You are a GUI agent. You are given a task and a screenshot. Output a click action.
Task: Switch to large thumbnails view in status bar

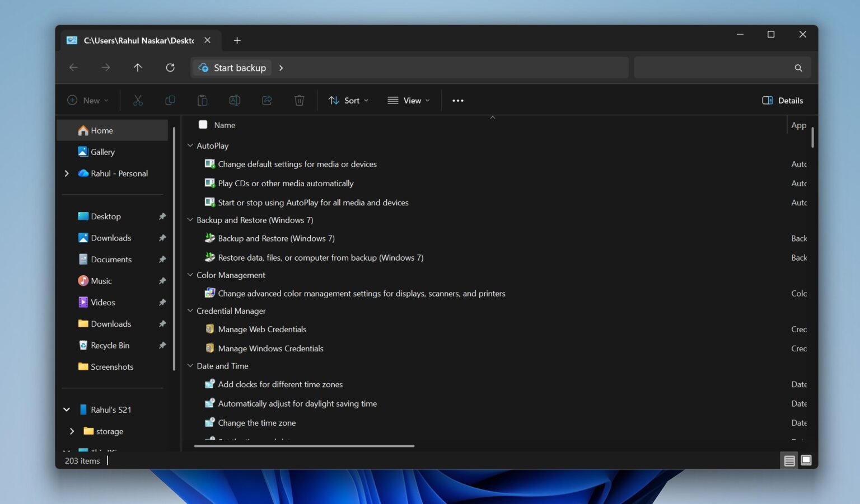(806, 460)
